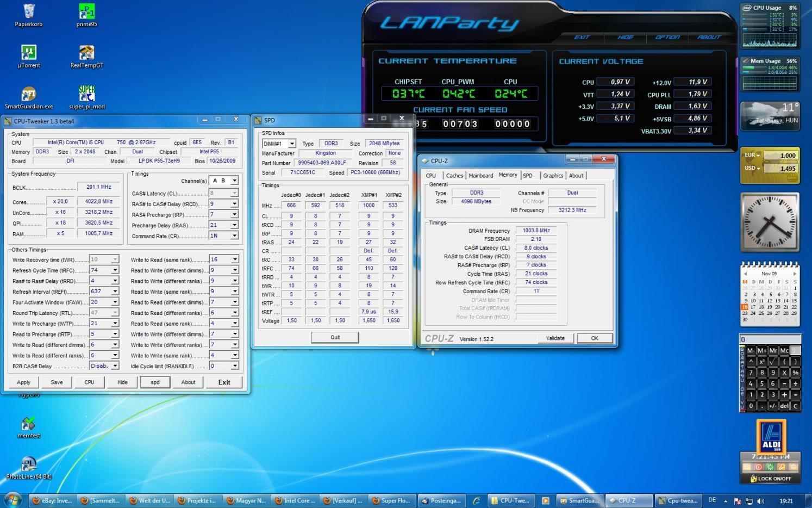Image resolution: width=812 pixels, height=508 pixels.
Task: Click the spd button in CPU-Tweaker
Action: pos(155,382)
